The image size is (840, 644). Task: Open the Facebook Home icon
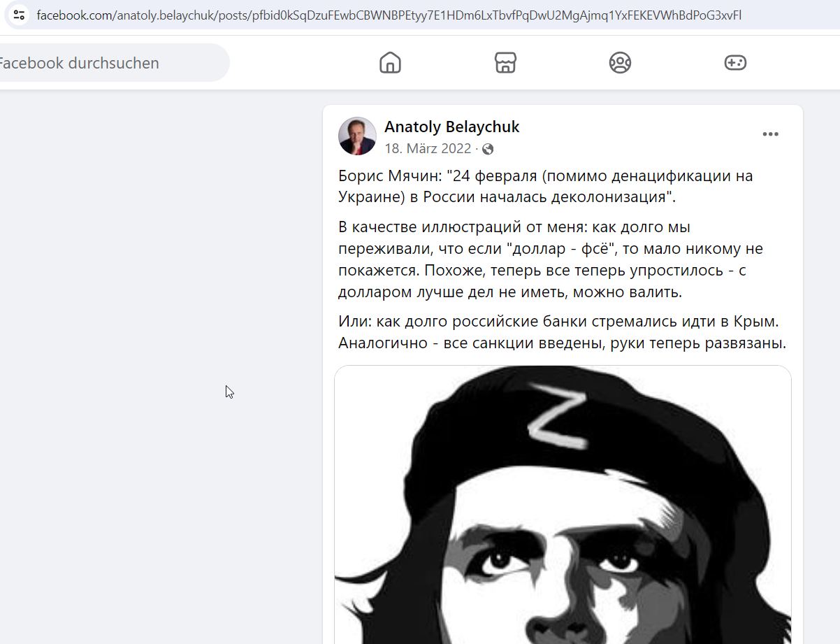390,63
